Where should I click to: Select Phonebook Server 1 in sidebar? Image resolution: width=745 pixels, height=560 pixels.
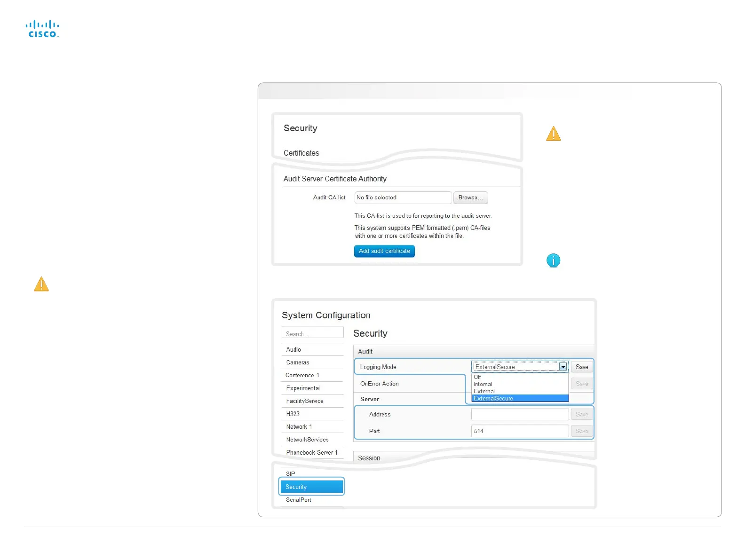coord(312,452)
